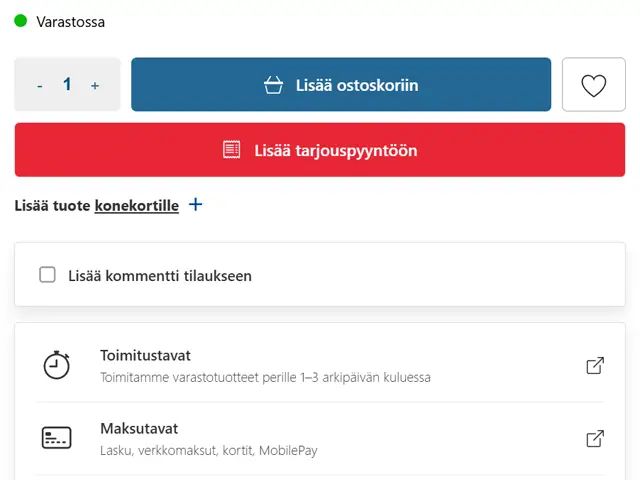
Task: Open Maksutavat external link icon
Action: [595, 438]
